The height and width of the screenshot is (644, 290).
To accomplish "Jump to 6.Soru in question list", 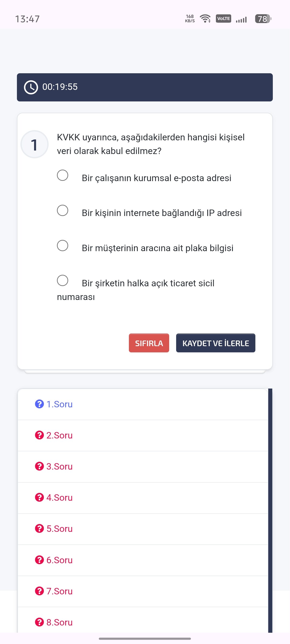I will 59,560.
